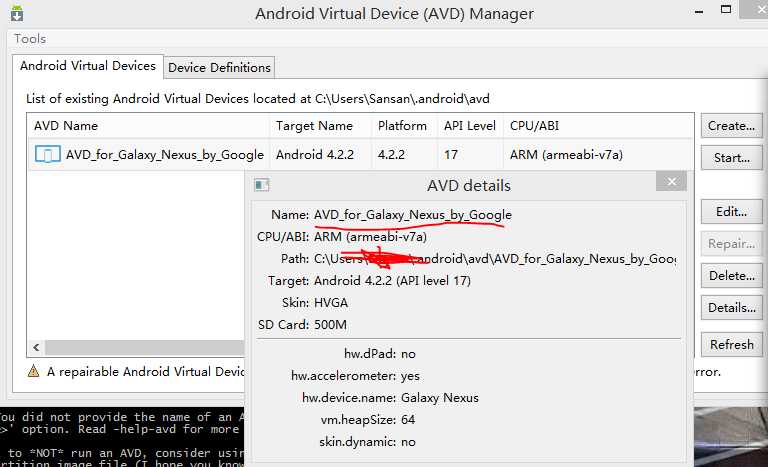Switch to Device Definitions tab
Screen dimensions: 768x467
219,68
